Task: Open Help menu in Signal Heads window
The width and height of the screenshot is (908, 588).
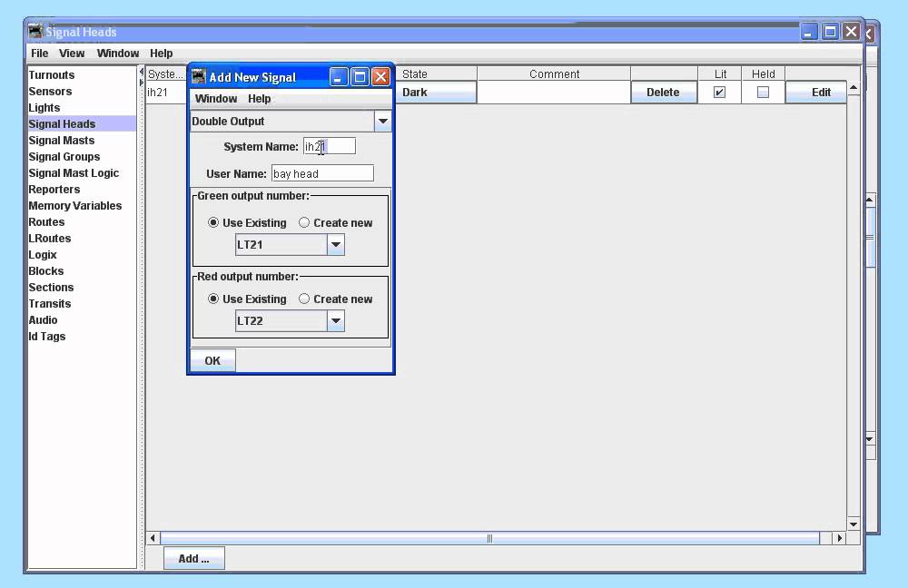Action: point(161,54)
